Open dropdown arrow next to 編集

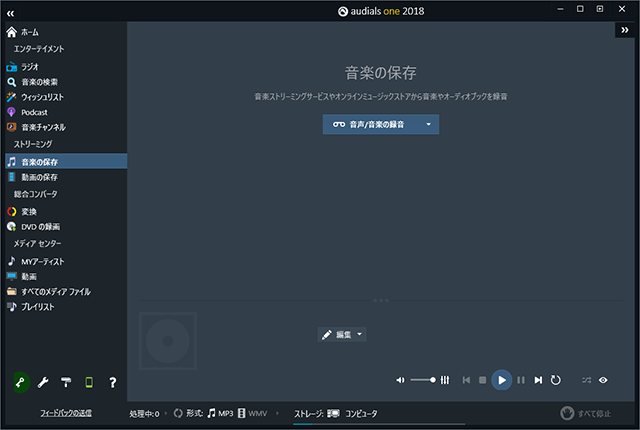360,335
